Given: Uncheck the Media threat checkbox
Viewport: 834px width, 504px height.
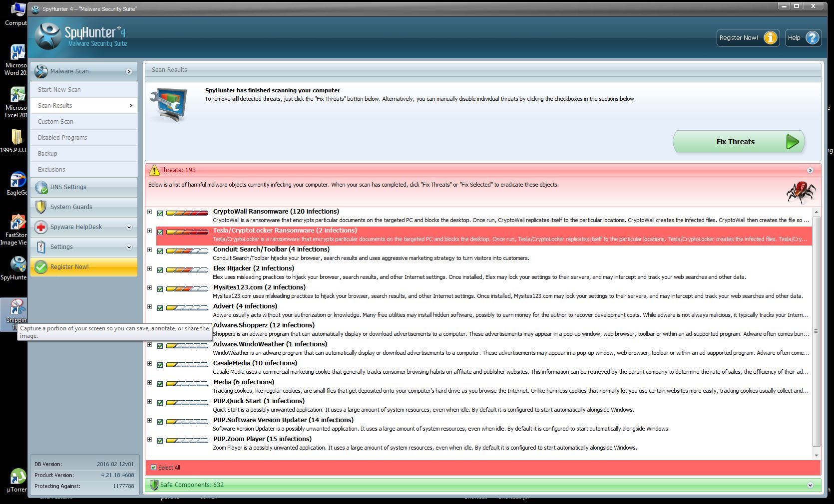Looking at the screenshot, I should click(x=160, y=384).
